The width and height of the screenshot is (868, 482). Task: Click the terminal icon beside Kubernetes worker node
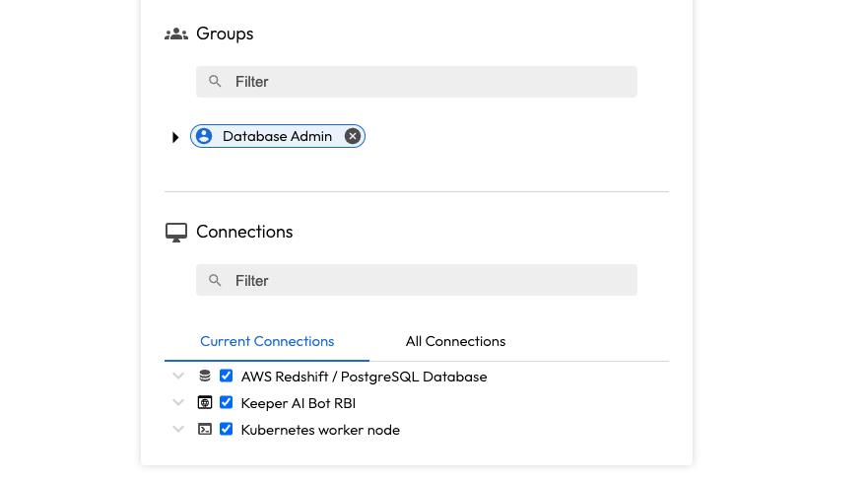205,430
